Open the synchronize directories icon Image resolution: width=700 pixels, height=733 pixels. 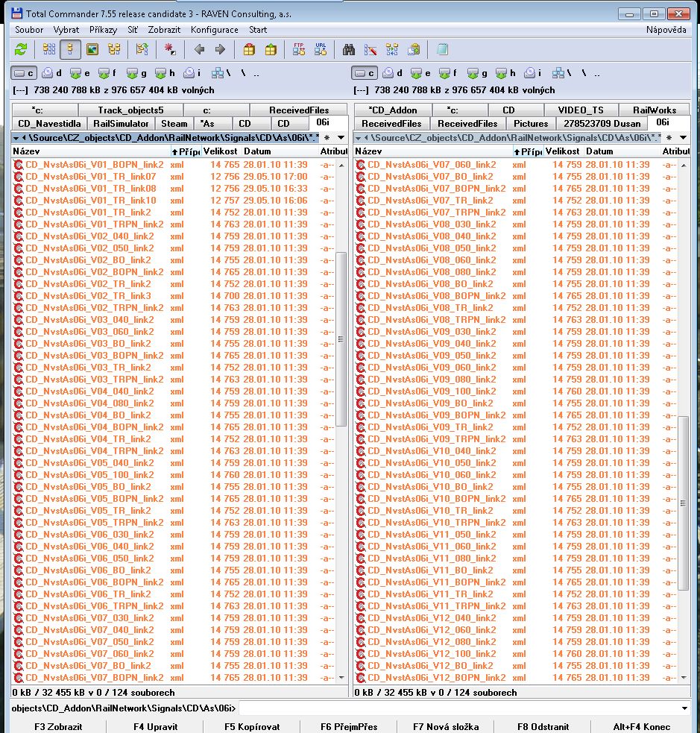[x=392, y=49]
